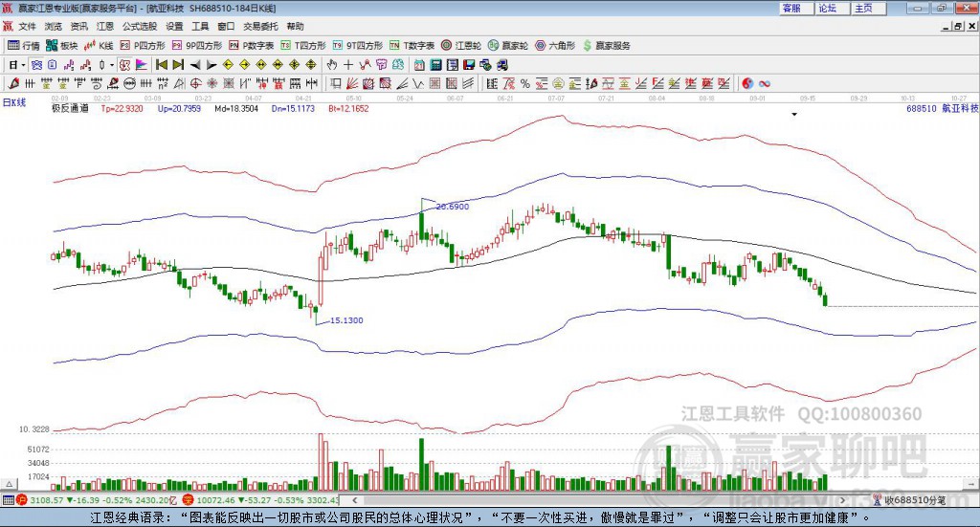The height and width of the screenshot is (527, 980).
Task: Click the 20.6900 high price marker
Action: [x=453, y=207]
